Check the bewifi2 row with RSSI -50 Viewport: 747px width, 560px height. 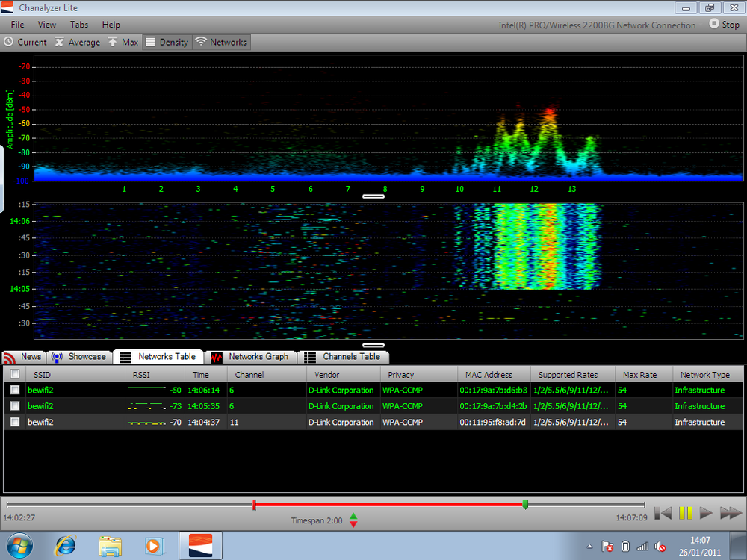click(15, 390)
